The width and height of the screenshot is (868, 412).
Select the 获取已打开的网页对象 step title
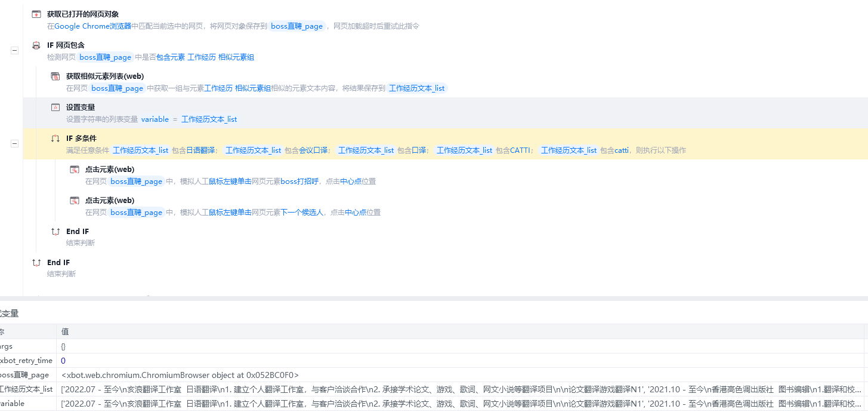coord(83,14)
